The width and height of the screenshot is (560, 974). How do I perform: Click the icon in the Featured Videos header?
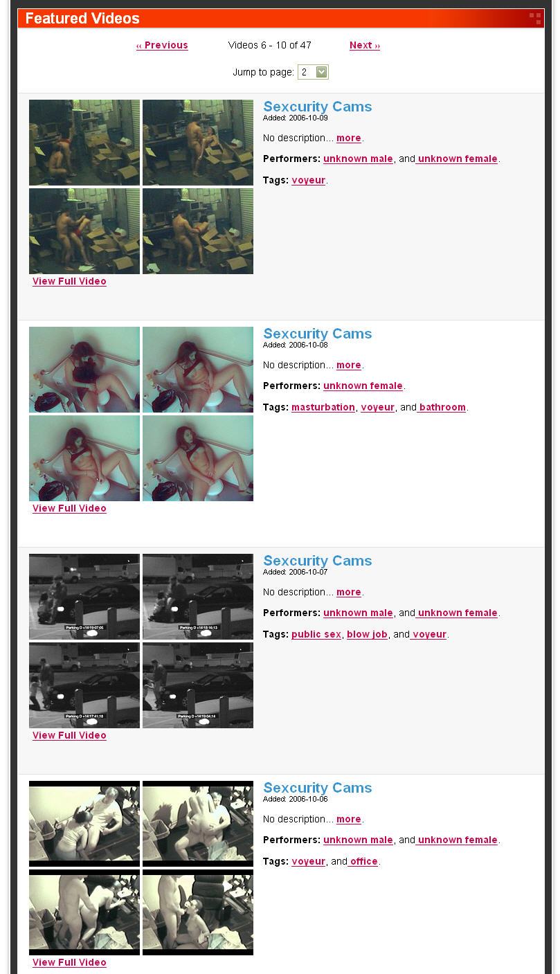point(535,19)
